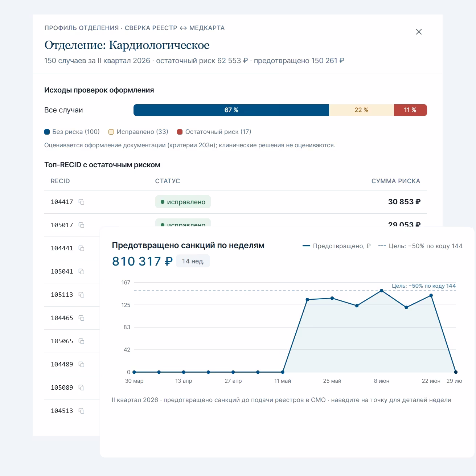Image resolution: width=476 pixels, height=476 pixels.
Task: Copy RECID 105113 to clipboard
Action: [82, 295]
